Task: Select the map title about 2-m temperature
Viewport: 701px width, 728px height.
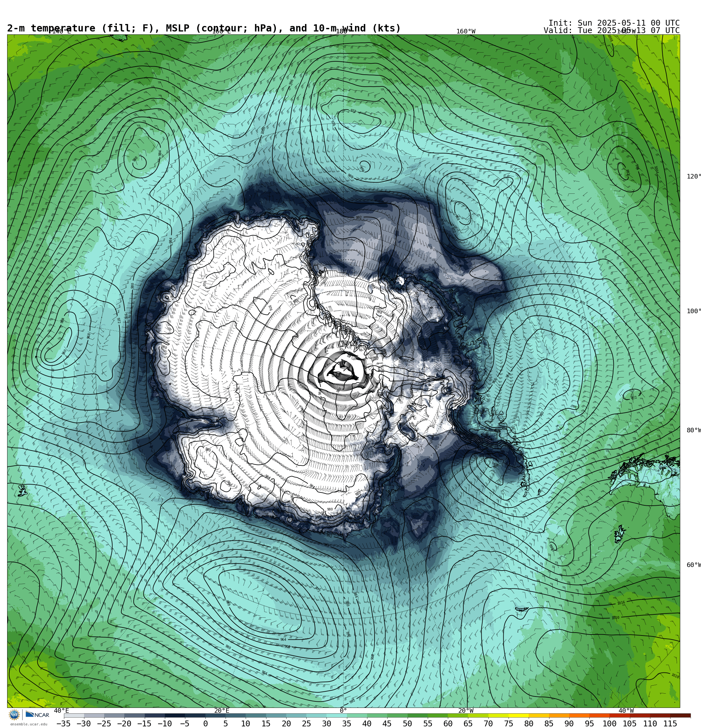Action: (x=204, y=28)
